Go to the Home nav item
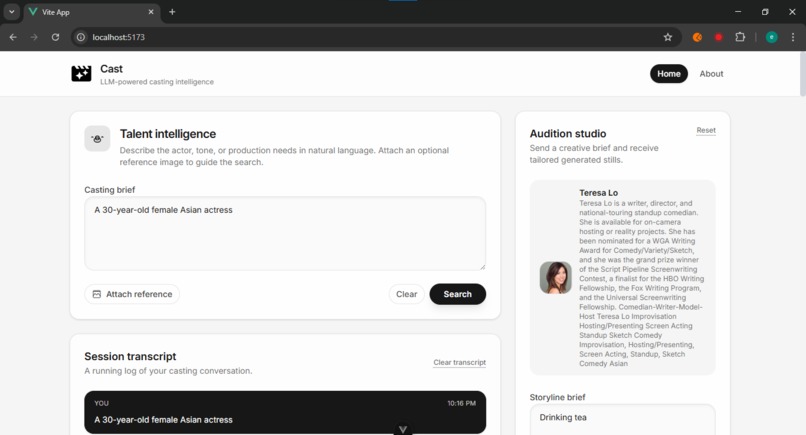806x435 pixels. coord(669,74)
